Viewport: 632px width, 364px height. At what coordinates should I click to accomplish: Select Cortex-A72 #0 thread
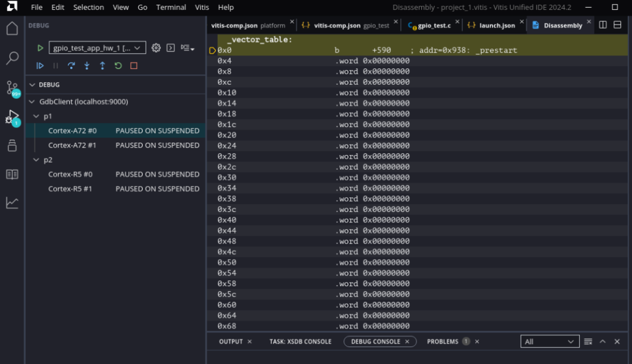(116, 131)
